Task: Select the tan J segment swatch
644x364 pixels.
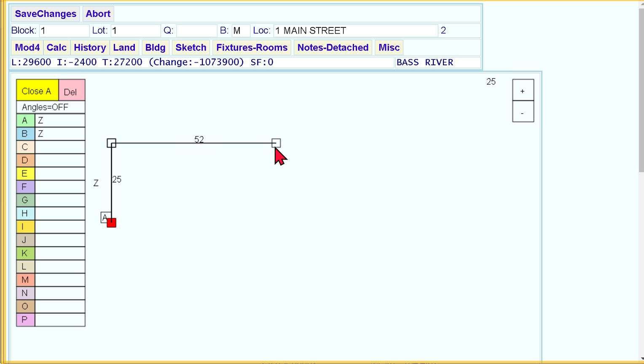Action: [25, 240]
